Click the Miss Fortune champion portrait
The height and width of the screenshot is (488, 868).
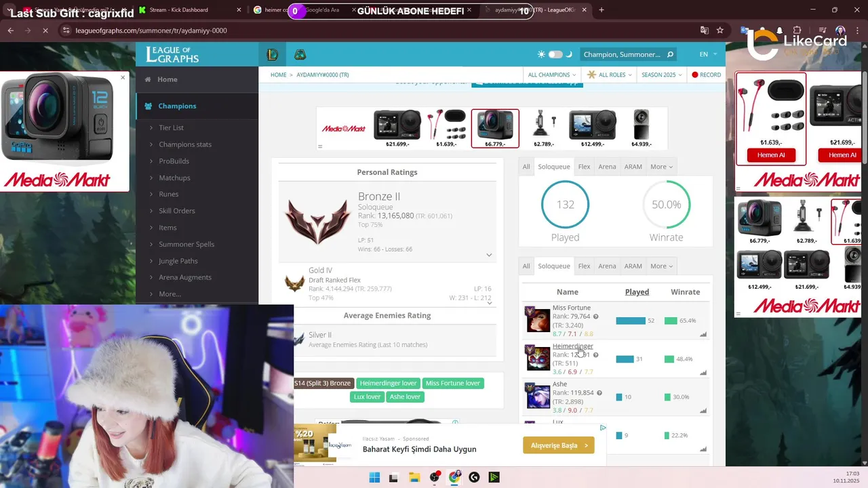coord(538,319)
